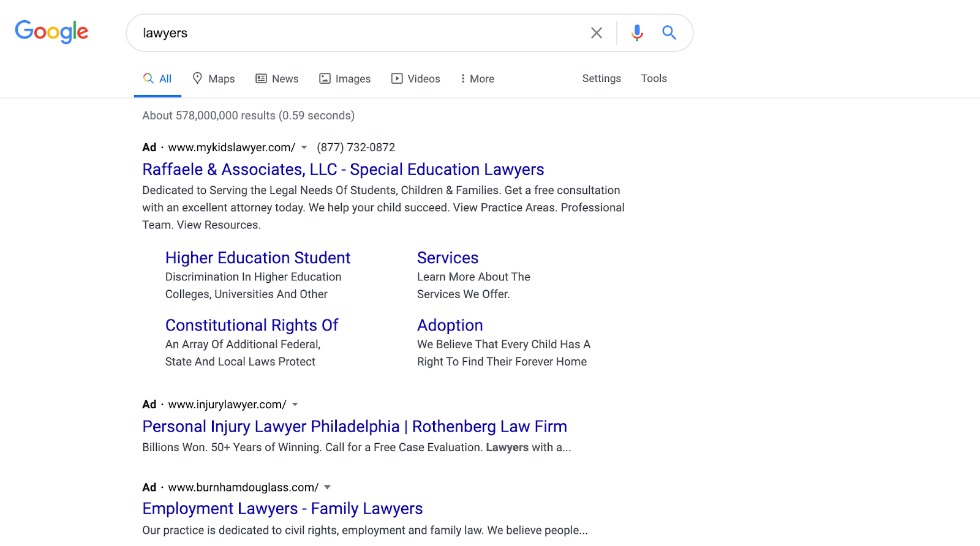The height and width of the screenshot is (546, 980).
Task: Open Personal Injury Lawyer Philadelphia Rothenberg link
Action: (x=355, y=427)
